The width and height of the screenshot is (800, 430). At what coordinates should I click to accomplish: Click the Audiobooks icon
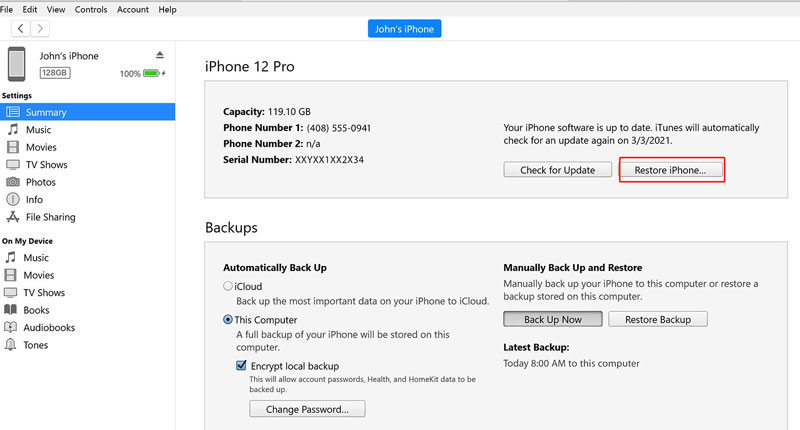click(10, 327)
